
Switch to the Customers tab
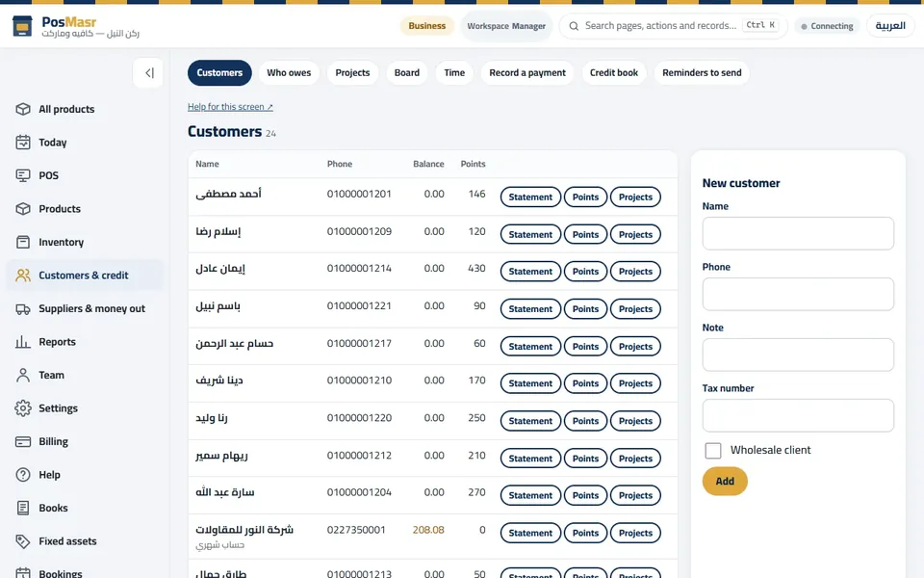coord(219,73)
